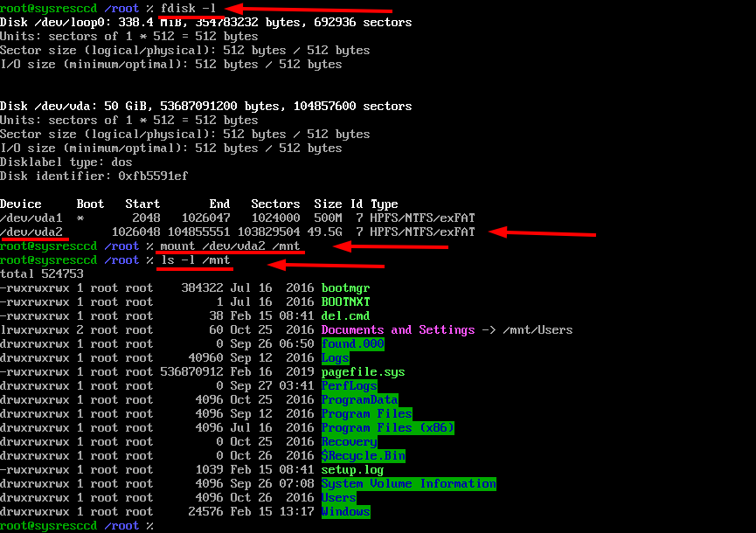Screen dimensions: 756x533
Task: Click the Logs directory dated Sep 12 2016
Action: 335,357
